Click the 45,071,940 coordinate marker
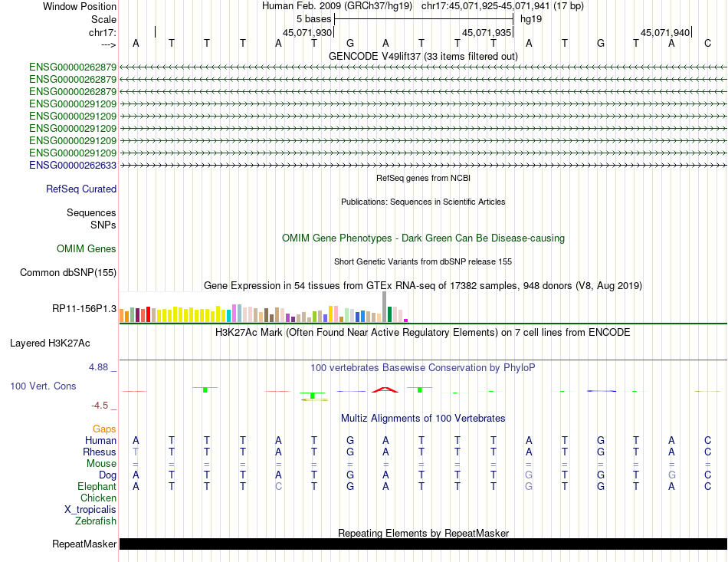 click(665, 32)
